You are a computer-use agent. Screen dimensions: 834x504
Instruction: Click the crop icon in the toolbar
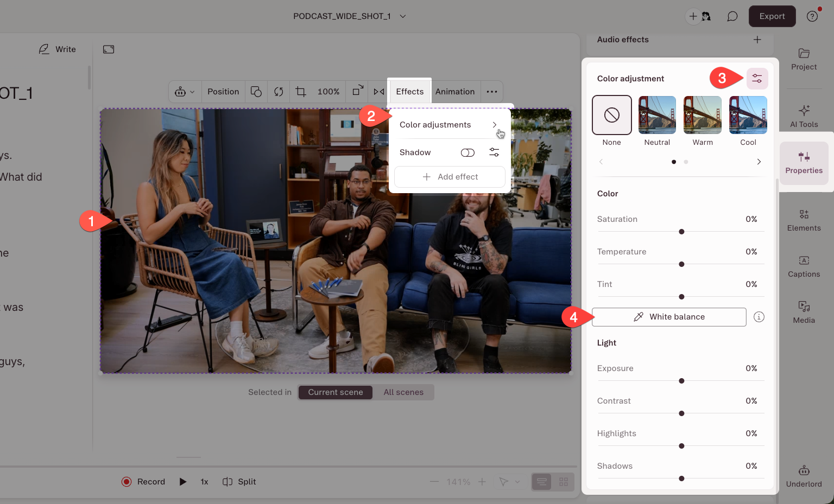[301, 92]
